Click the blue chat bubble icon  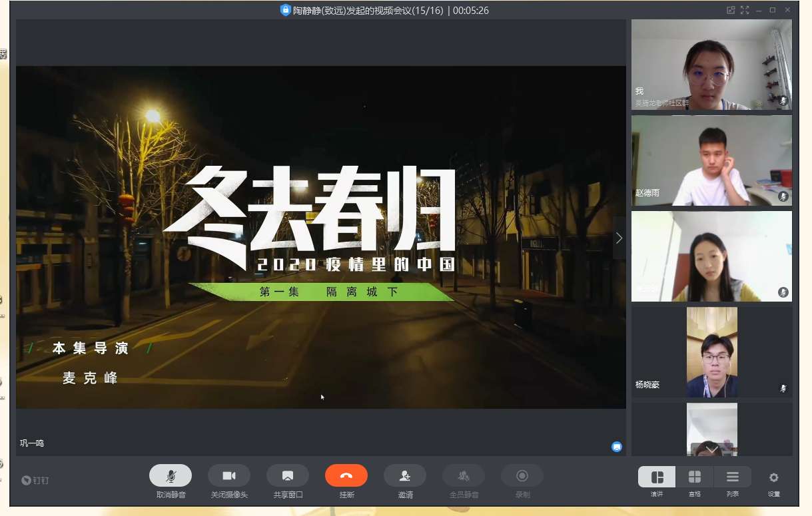coord(617,447)
